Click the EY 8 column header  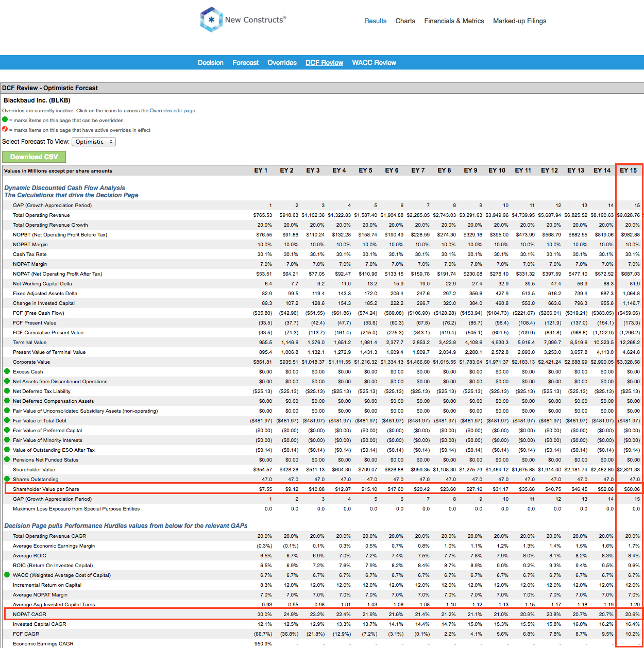tap(444, 170)
